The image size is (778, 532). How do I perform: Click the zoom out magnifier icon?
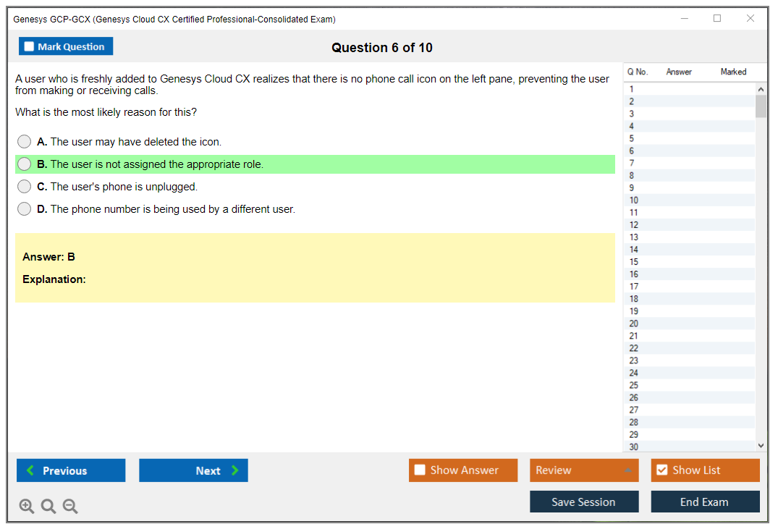coord(70,507)
